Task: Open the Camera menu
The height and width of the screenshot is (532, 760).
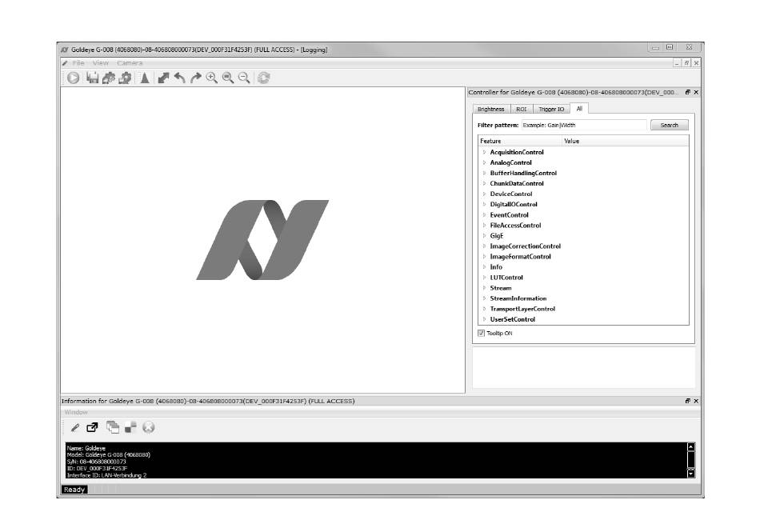Action: point(130,63)
